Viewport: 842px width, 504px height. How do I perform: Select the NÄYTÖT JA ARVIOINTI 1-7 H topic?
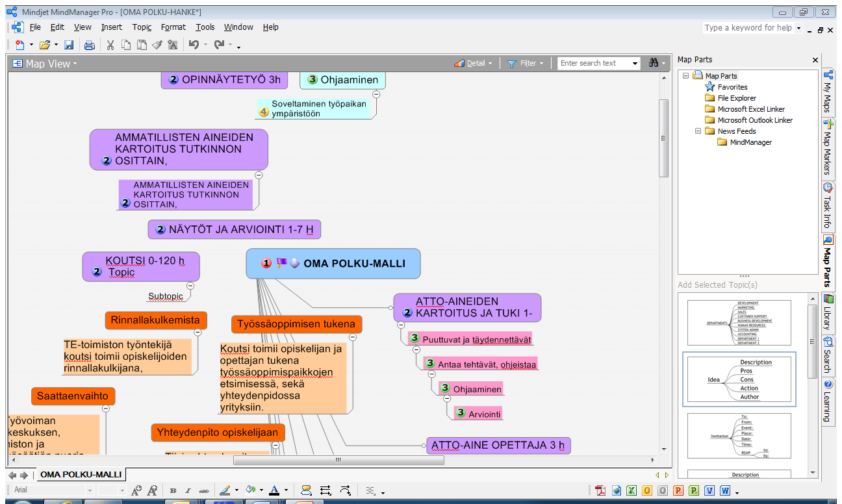235,229
